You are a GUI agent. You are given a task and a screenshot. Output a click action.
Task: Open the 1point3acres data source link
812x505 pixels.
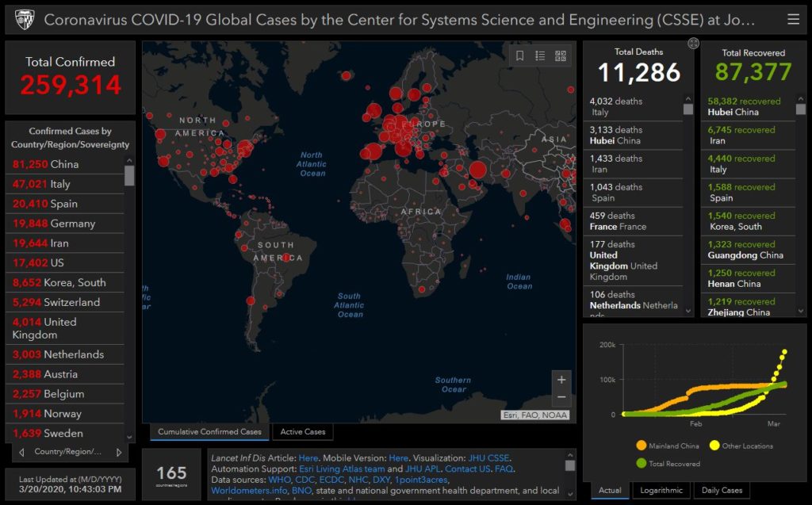(422, 480)
